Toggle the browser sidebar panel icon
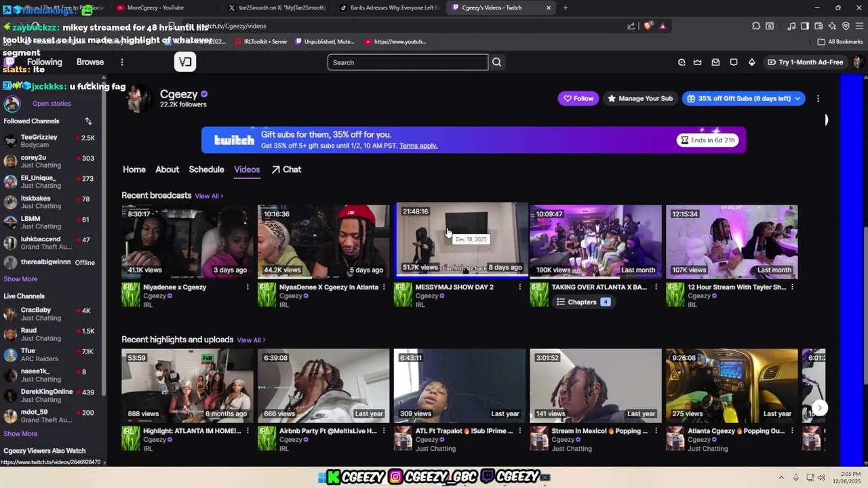 [805, 26]
